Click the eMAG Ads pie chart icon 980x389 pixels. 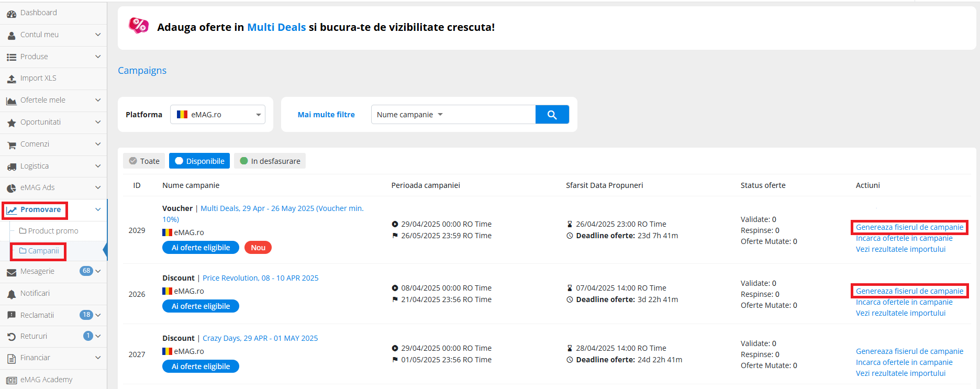(x=12, y=188)
